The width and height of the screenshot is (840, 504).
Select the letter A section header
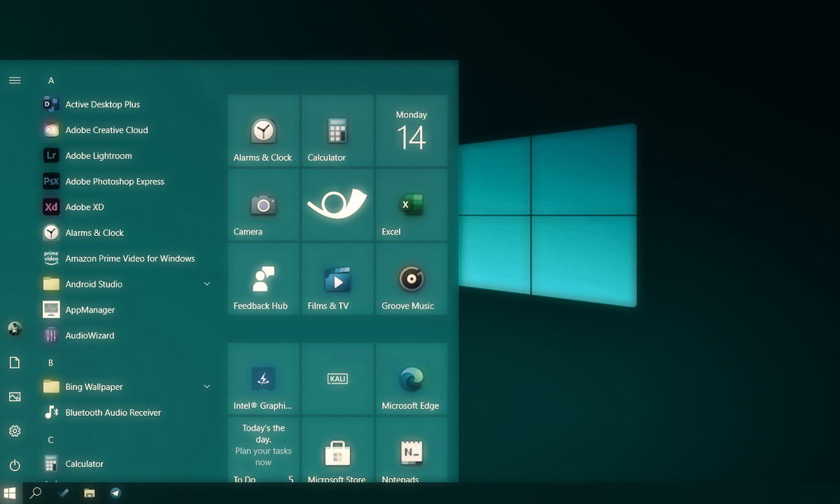coord(50,80)
